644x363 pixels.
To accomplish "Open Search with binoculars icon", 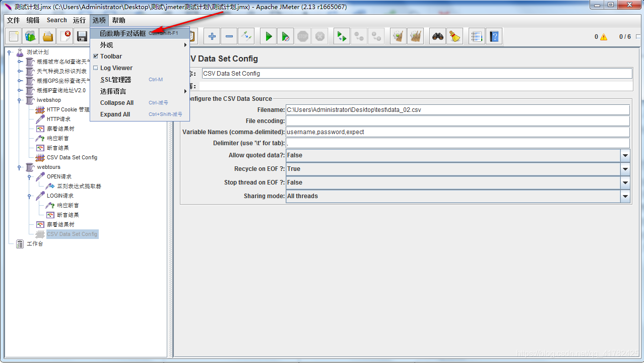I will [x=438, y=36].
